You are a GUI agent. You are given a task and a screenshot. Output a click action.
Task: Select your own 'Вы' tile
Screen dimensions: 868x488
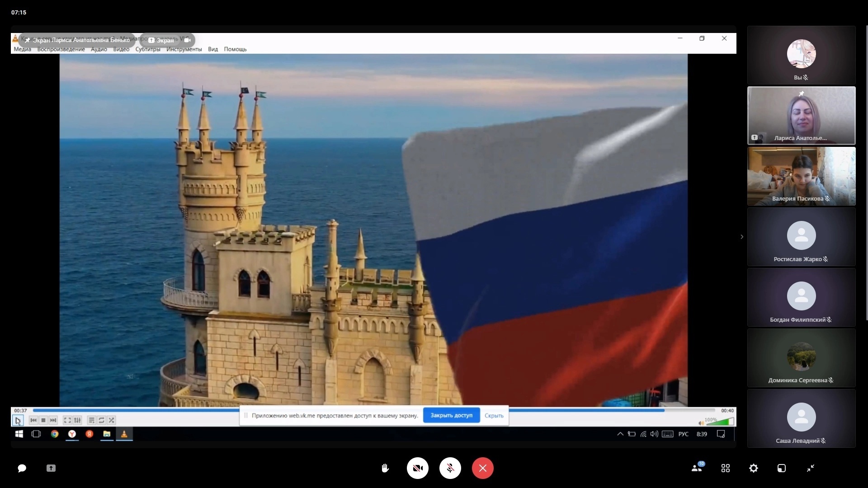point(802,55)
